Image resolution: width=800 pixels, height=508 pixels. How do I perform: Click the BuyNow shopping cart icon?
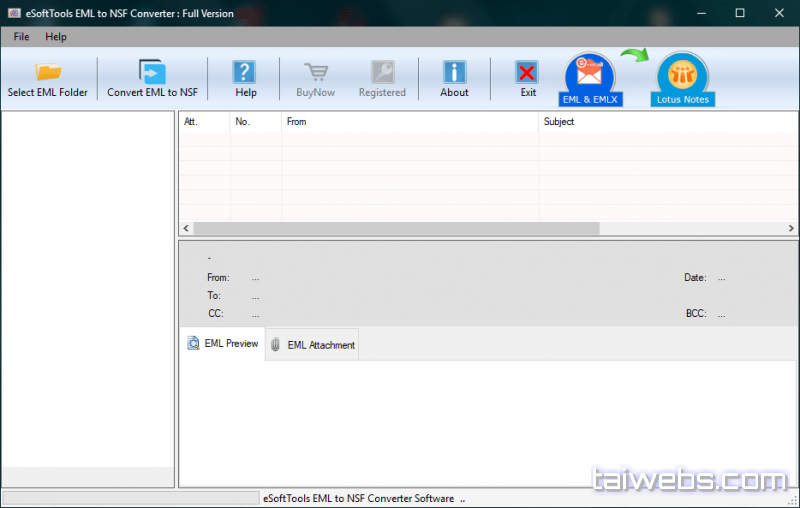click(x=318, y=72)
